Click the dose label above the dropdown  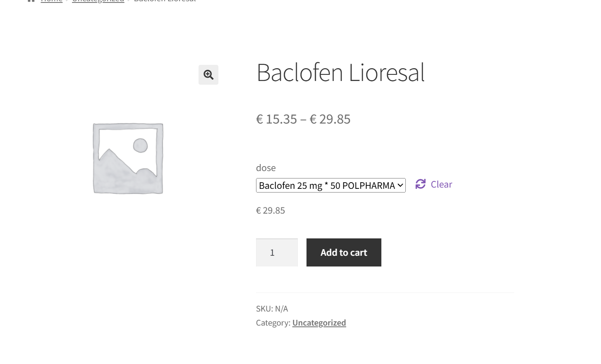click(x=266, y=168)
